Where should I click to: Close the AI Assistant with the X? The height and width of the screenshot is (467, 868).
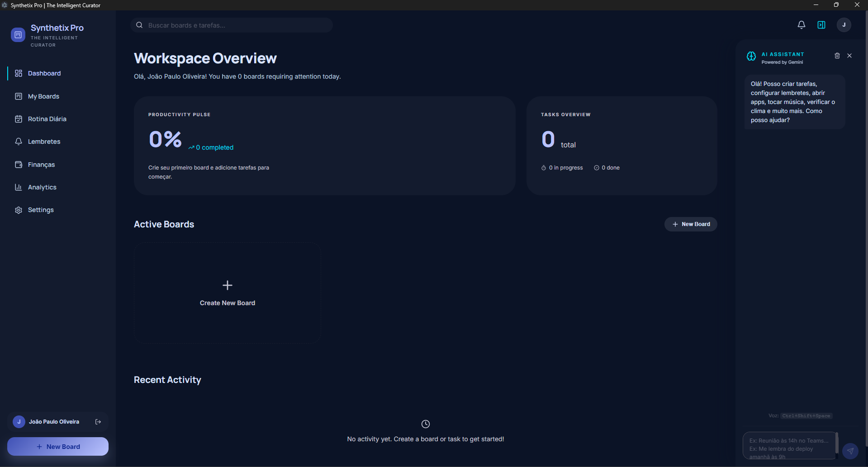coord(849,55)
